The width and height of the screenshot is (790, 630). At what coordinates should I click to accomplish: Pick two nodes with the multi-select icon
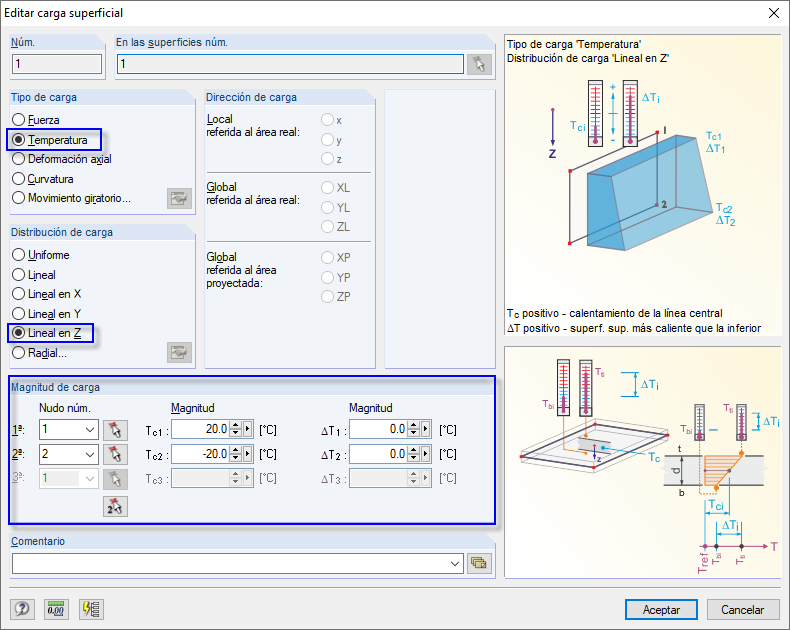(x=115, y=507)
